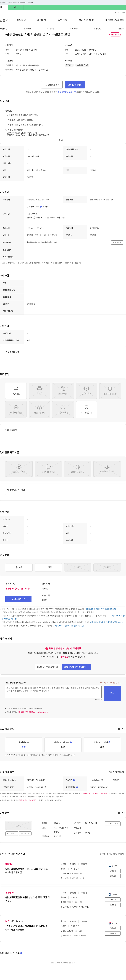This screenshot has width=126, height=980.
Task: Click the 관심정보 등록 heart button
Action: click(52, 85)
